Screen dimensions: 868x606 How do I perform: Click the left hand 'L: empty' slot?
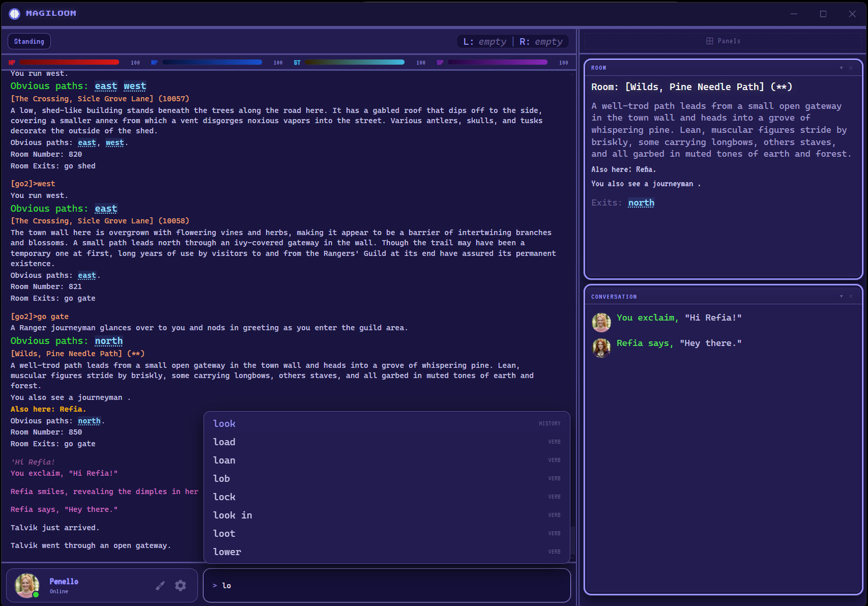click(484, 42)
